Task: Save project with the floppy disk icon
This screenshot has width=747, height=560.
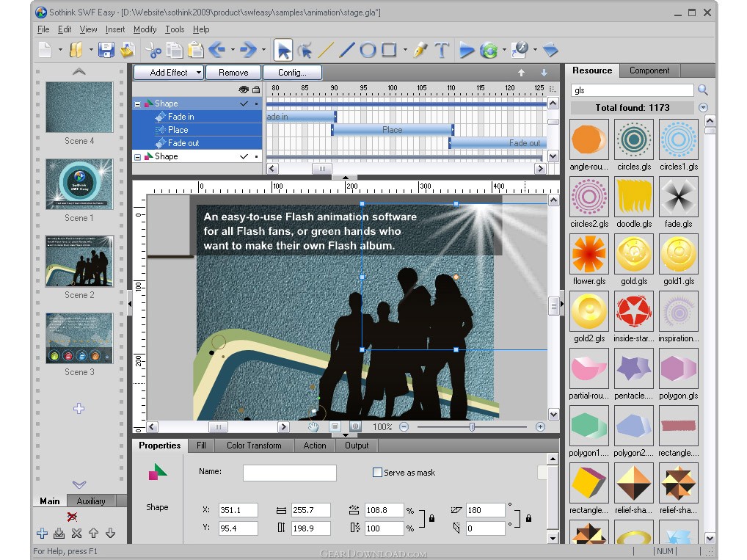Action: coord(106,50)
